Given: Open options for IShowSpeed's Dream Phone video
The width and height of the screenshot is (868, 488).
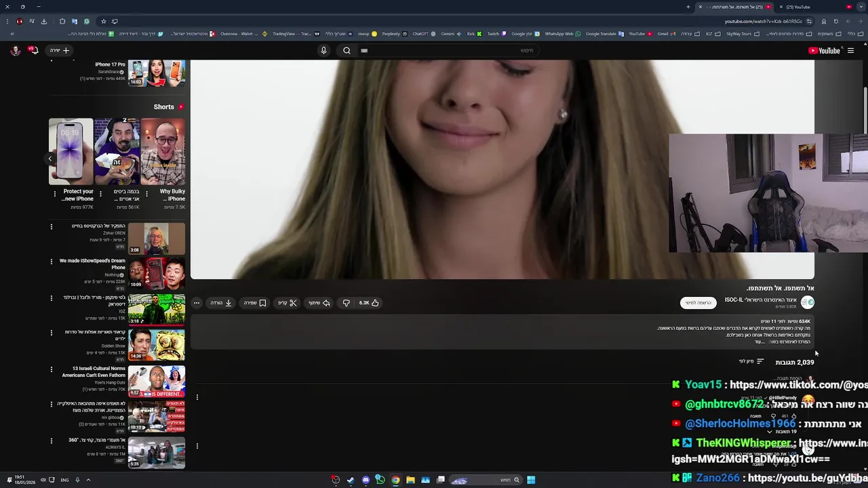Looking at the screenshot, I should 51,261.
